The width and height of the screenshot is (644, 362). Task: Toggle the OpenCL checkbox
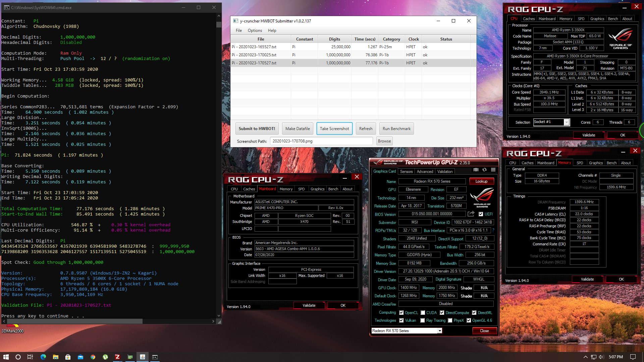click(x=401, y=313)
